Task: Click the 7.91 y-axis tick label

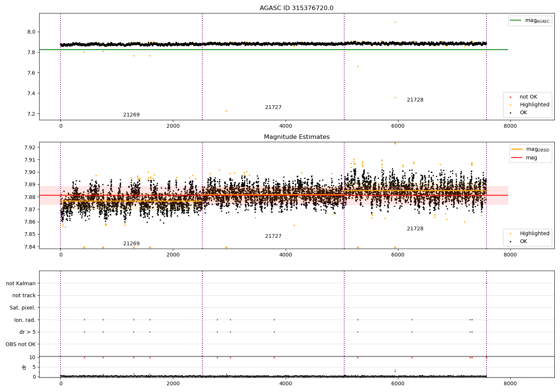Action: coord(30,160)
